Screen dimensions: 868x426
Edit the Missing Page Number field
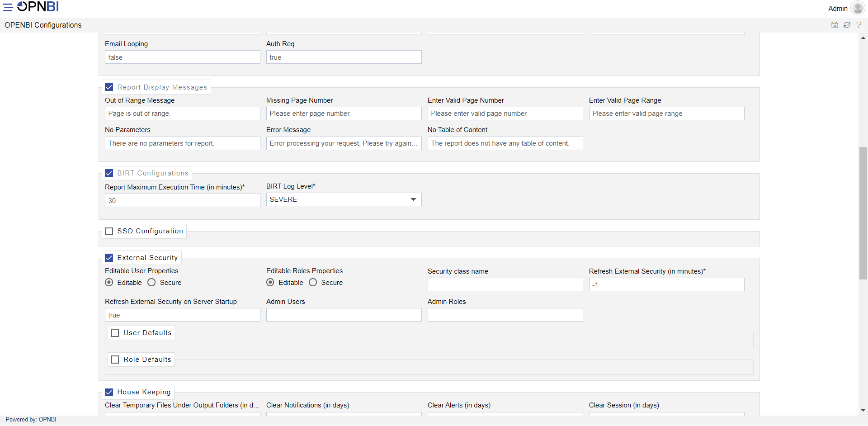[344, 114]
